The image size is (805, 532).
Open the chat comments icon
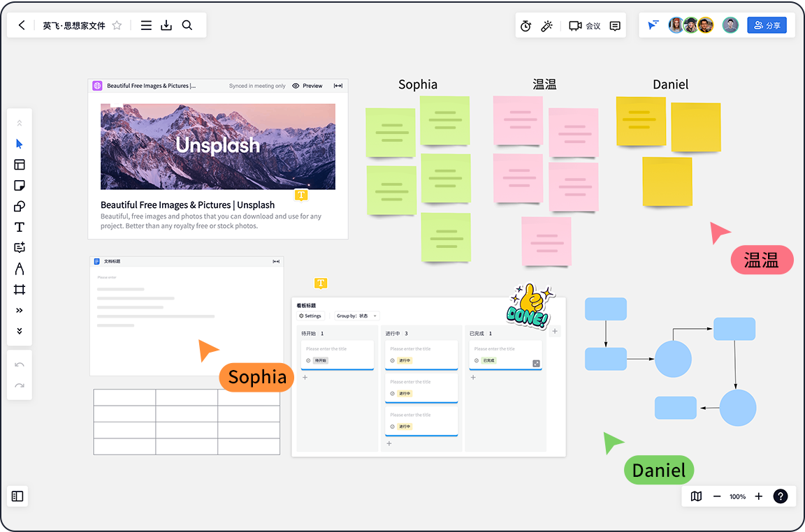point(615,26)
